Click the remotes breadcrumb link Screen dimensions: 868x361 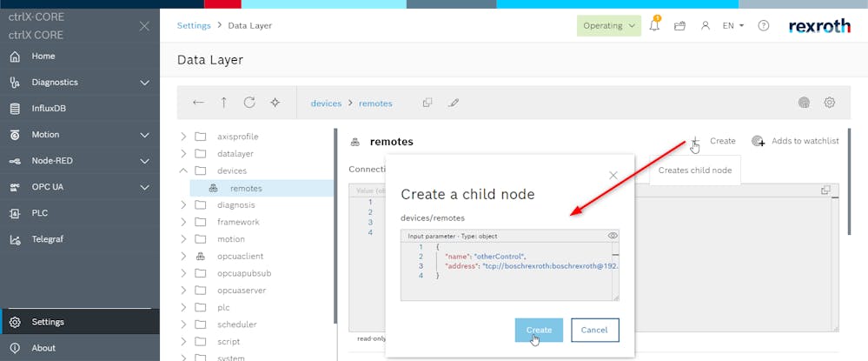point(375,104)
